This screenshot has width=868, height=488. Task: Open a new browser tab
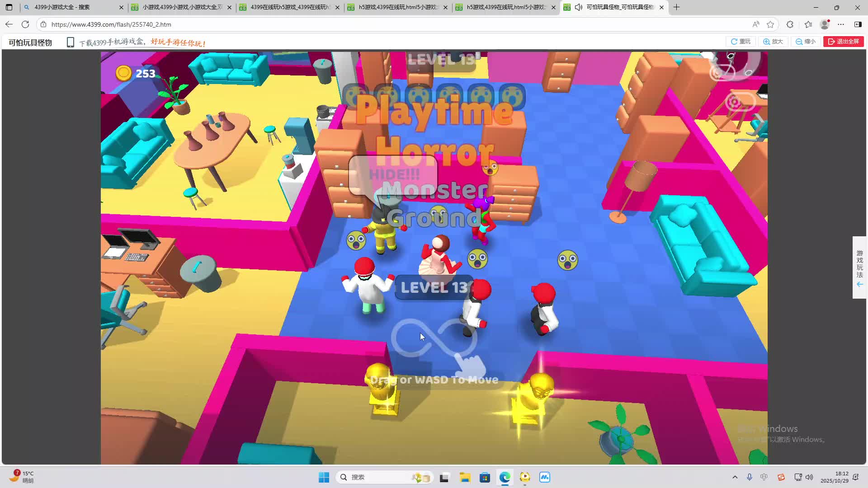(676, 7)
